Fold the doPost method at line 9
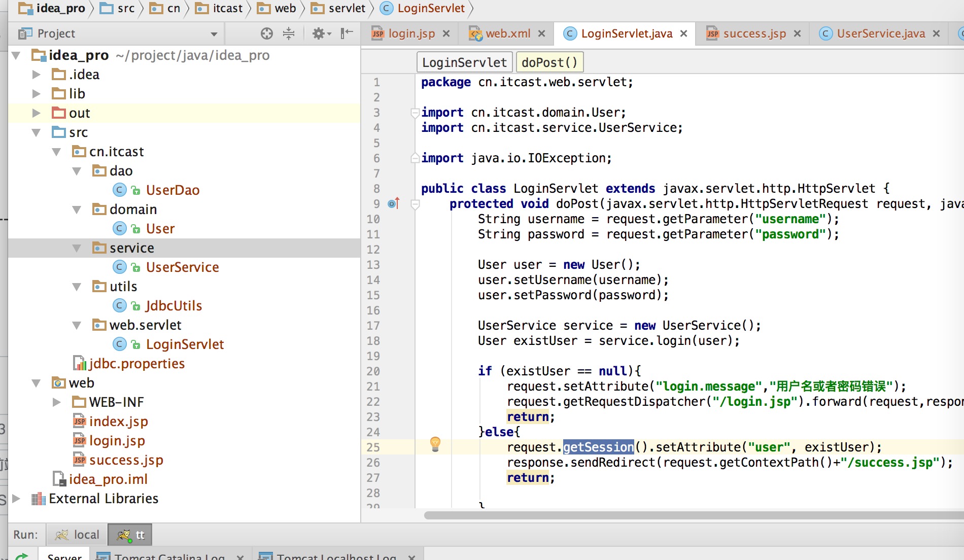The image size is (964, 560). (x=415, y=204)
